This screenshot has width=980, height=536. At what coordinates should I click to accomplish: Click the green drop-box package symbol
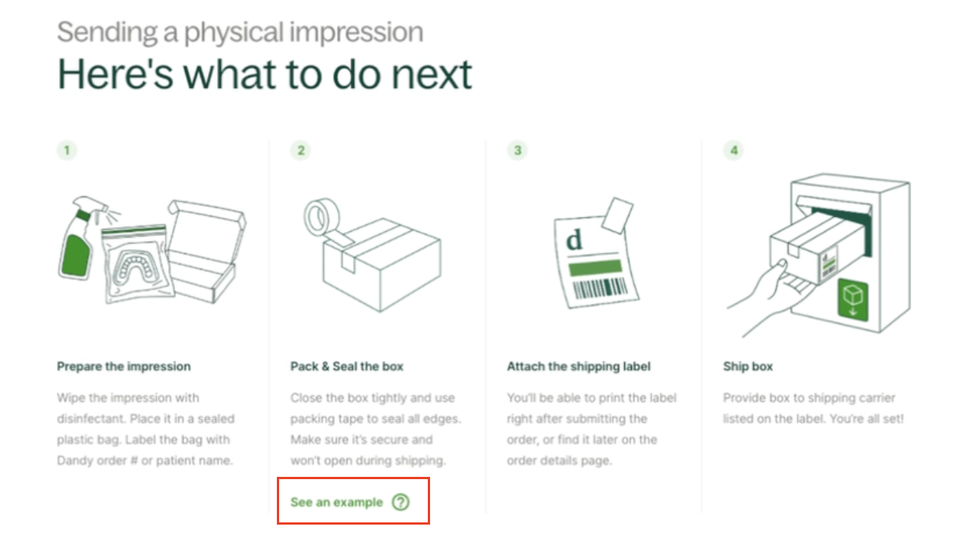[852, 299]
